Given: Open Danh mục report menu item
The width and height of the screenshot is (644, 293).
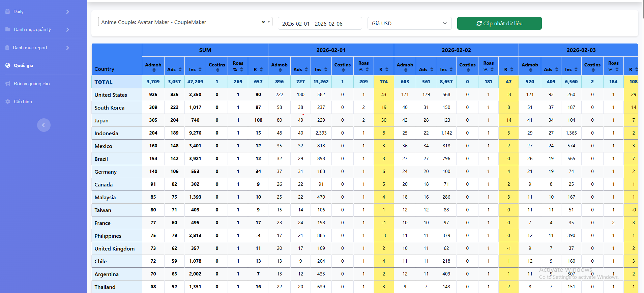Looking at the screenshot, I should coord(30,48).
